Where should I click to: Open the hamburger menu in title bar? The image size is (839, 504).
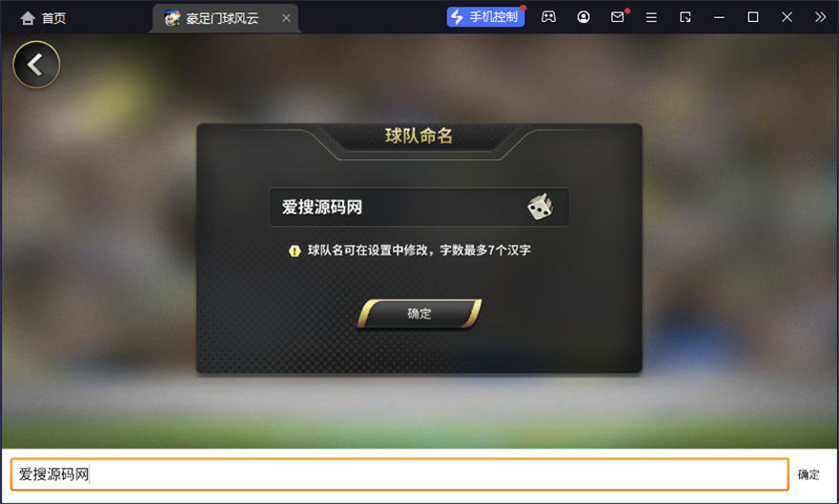click(651, 18)
